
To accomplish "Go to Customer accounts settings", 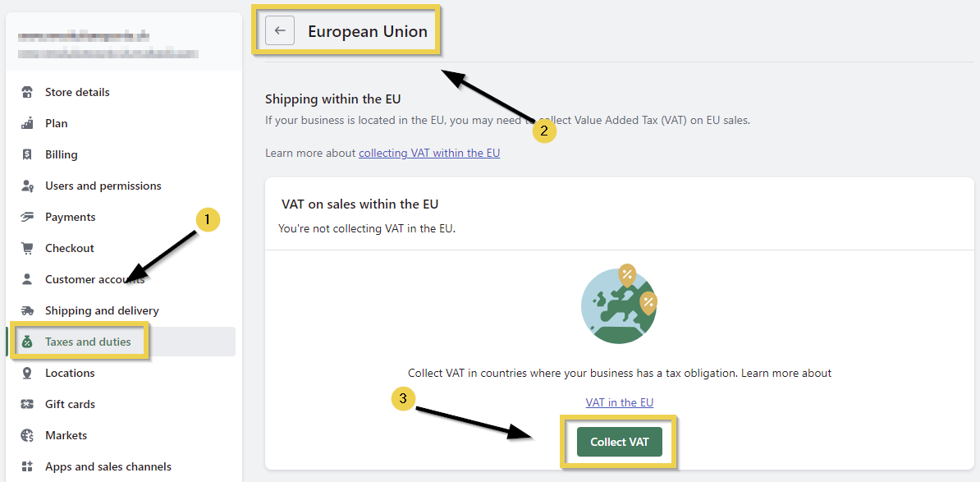I will tap(94, 279).
